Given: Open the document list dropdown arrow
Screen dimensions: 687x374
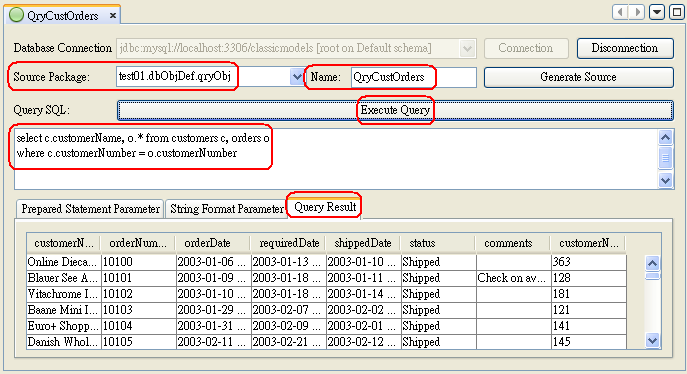Looking at the screenshot, I should tap(657, 12).
